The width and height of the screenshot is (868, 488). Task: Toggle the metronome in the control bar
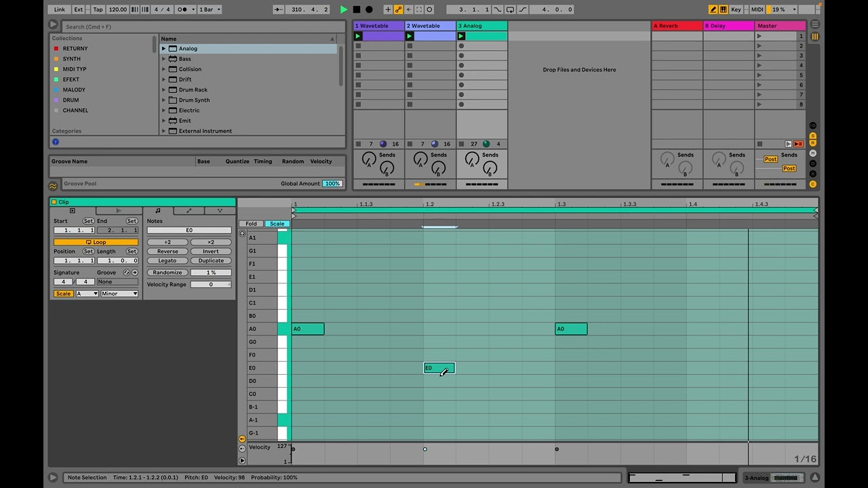(183, 9)
